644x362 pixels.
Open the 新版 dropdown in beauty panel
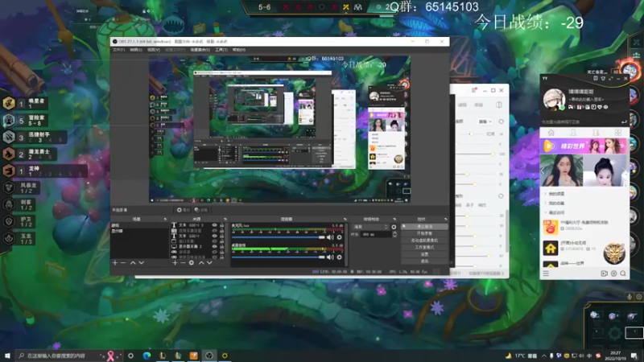(x=485, y=121)
